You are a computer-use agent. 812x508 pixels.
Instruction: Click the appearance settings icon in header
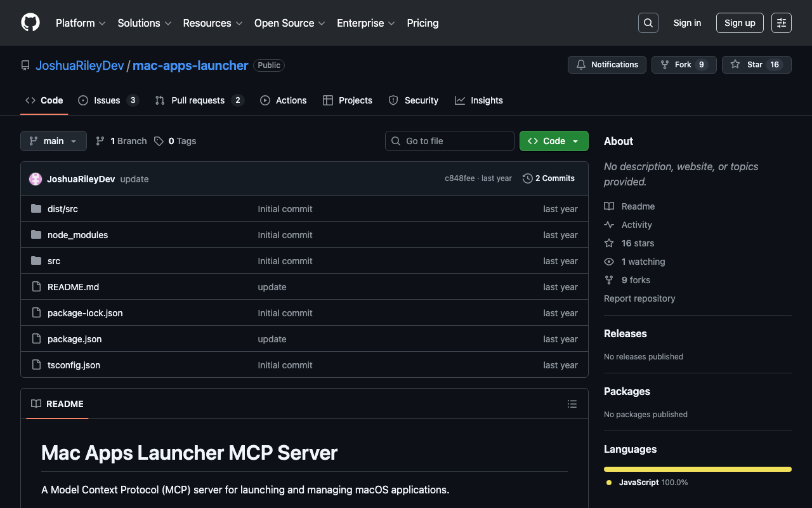(x=781, y=23)
